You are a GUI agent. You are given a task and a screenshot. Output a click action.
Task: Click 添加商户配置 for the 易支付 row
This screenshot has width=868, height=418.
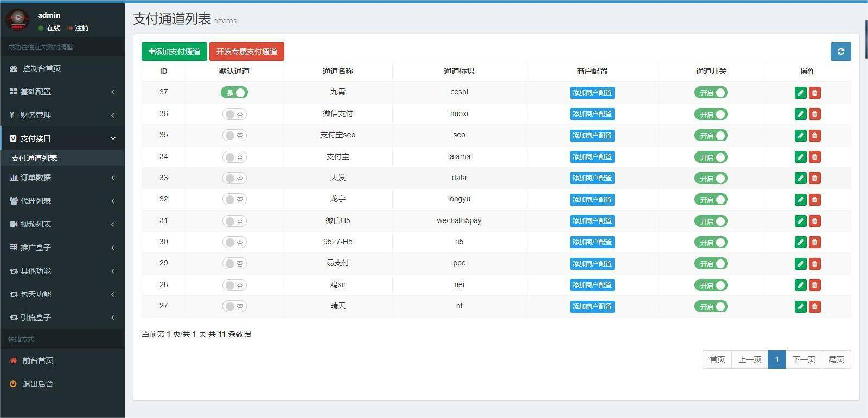(592, 263)
